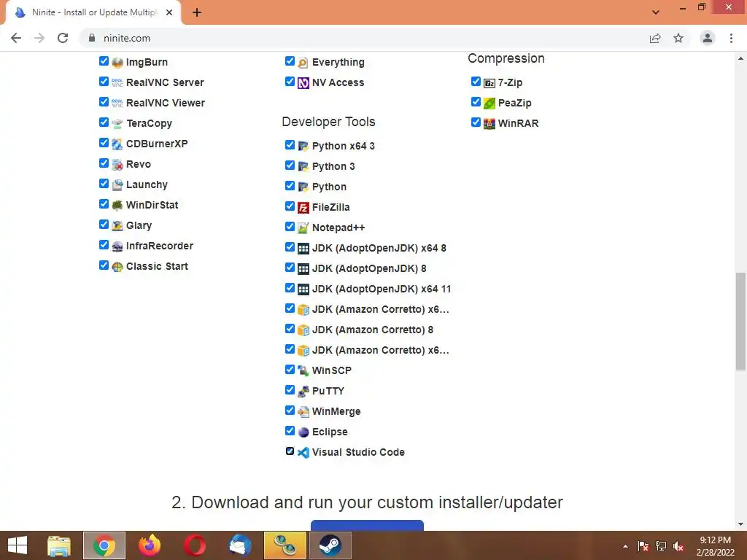This screenshot has width=747, height=560.
Task: Click the 7-Zip icon
Action: (x=489, y=83)
